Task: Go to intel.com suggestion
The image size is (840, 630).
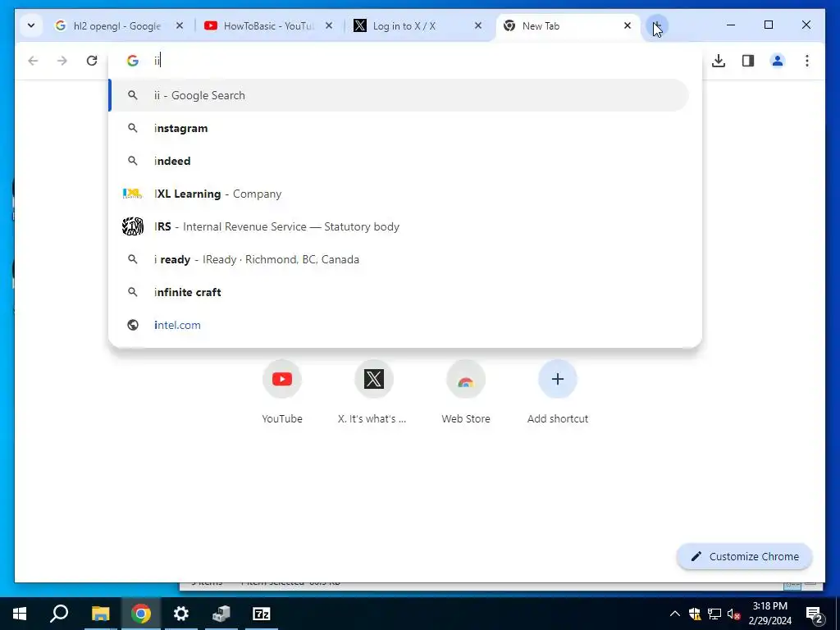Action: (399, 325)
